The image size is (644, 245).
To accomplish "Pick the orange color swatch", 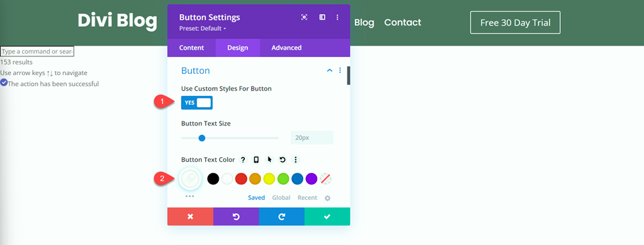I will point(255,179).
